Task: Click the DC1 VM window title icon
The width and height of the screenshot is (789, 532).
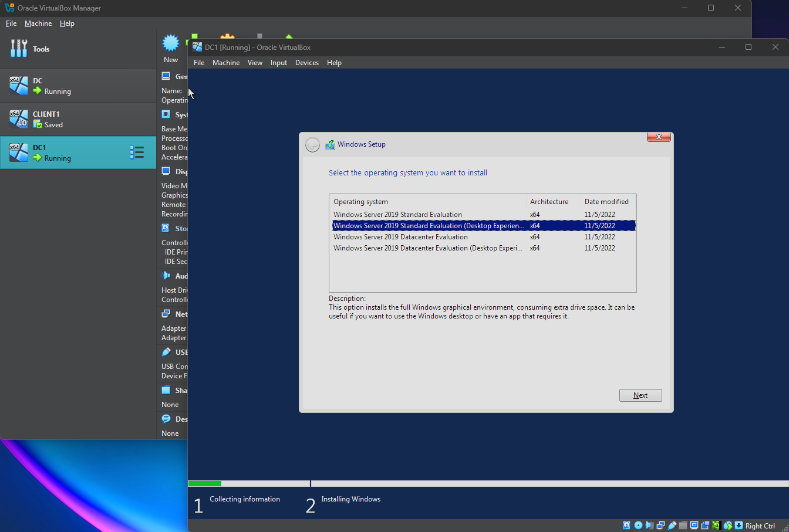Action: 197,47
